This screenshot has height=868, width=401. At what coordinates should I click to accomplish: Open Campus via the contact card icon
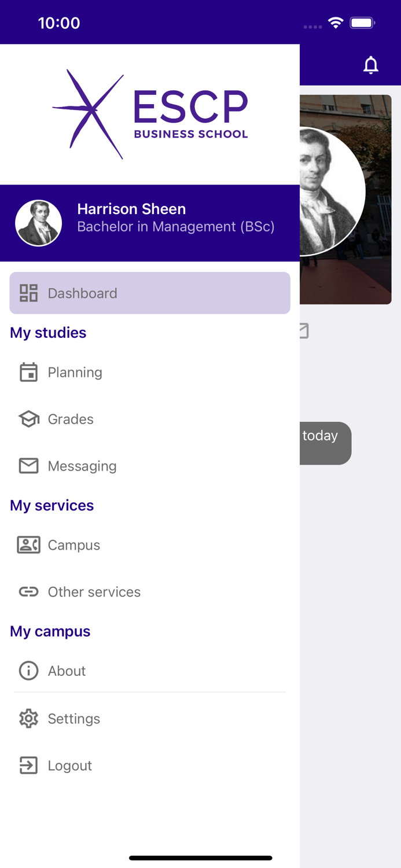(x=28, y=545)
